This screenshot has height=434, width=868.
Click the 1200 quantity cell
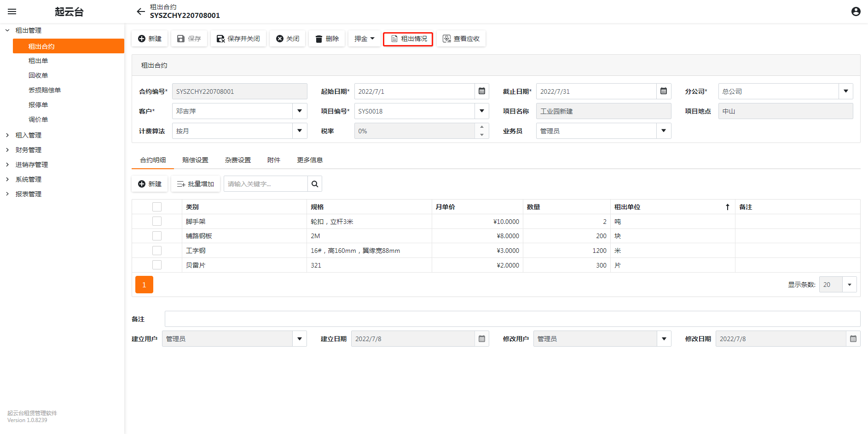pyautogui.click(x=567, y=251)
